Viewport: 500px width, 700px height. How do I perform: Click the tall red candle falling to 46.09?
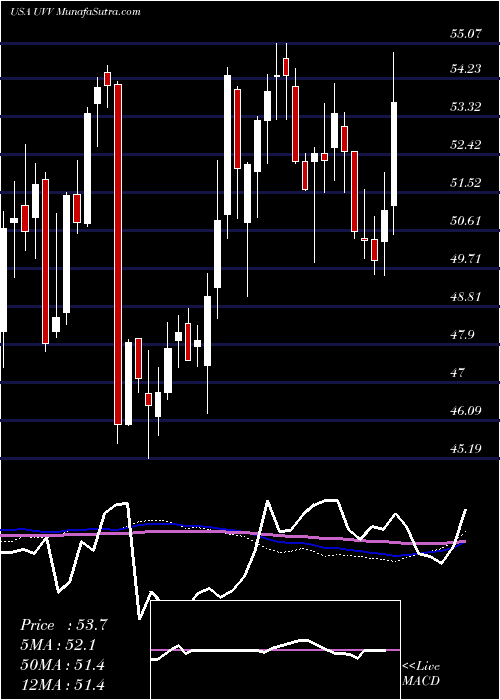pyautogui.click(x=117, y=254)
